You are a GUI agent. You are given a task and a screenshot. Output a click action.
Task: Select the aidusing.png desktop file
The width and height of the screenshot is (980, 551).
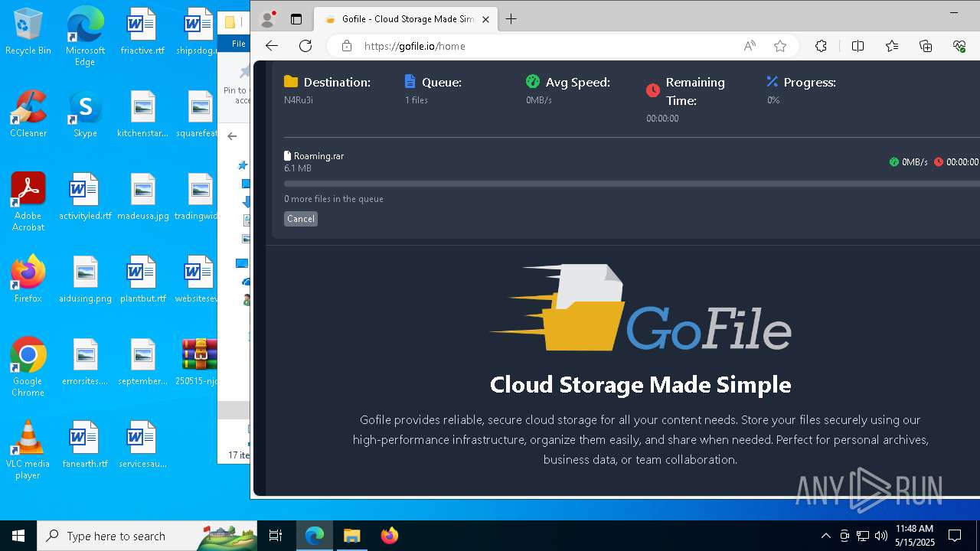click(x=85, y=279)
